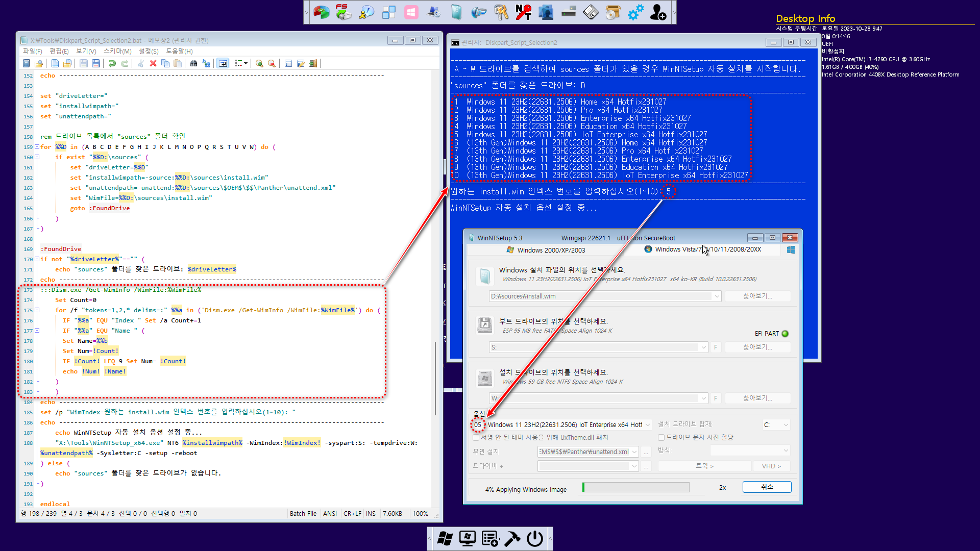
Task: Collapse the fold marker on line 170
Action: tap(37, 259)
